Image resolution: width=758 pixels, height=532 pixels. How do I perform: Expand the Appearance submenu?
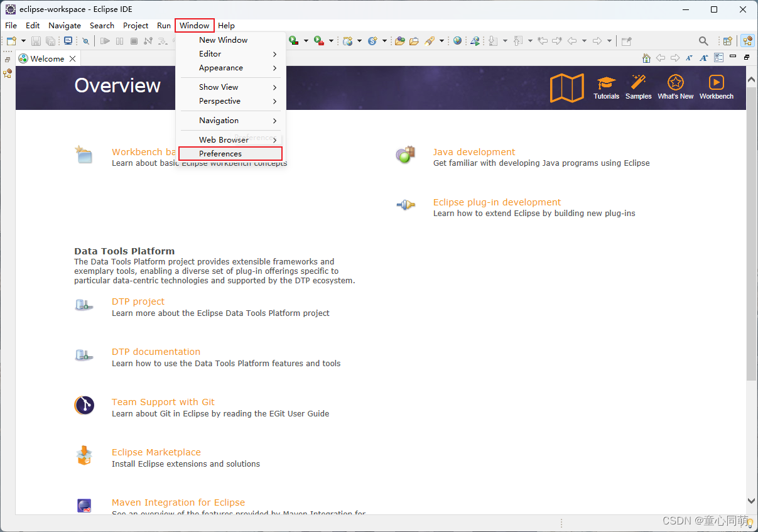tap(230, 68)
